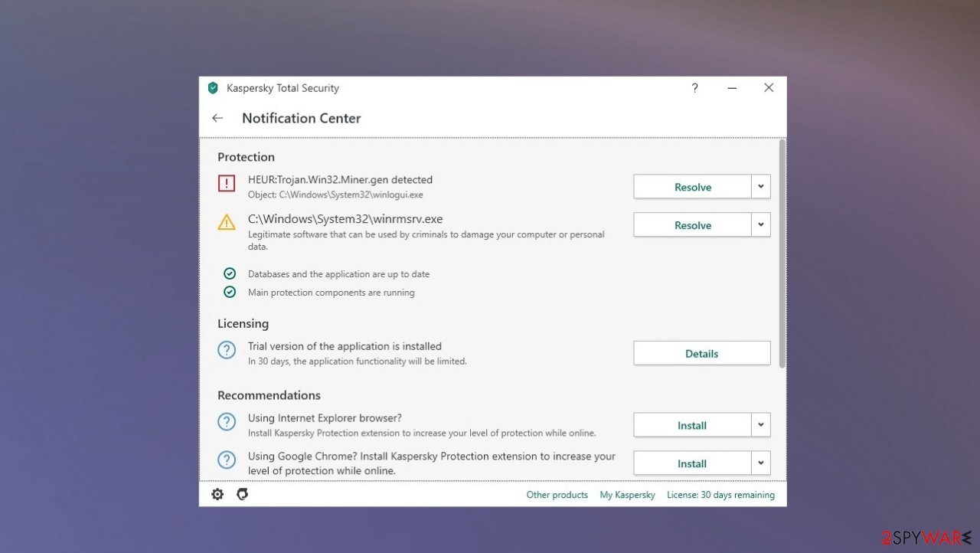
Task: Click the C:\Windows\System32\winrmsrv.exe path text
Action: [345, 219]
